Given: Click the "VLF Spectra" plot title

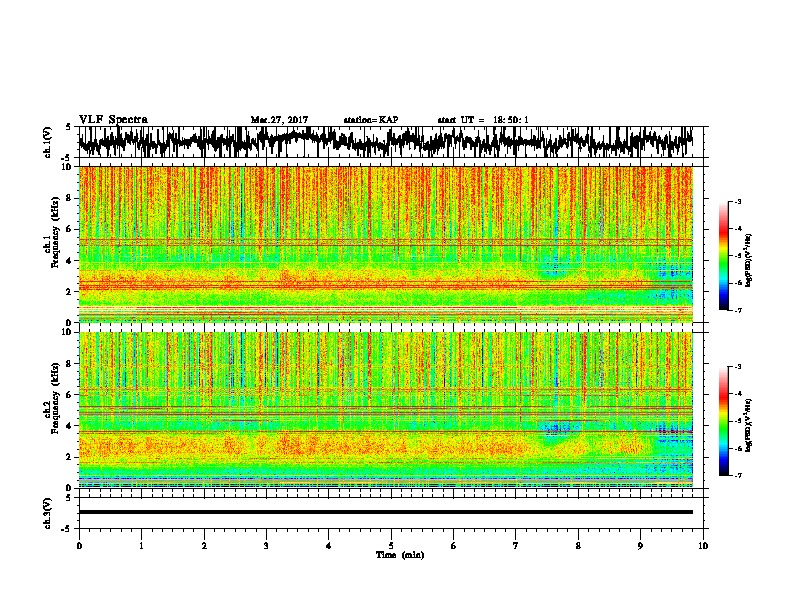Looking at the screenshot, I should tap(113, 120).
